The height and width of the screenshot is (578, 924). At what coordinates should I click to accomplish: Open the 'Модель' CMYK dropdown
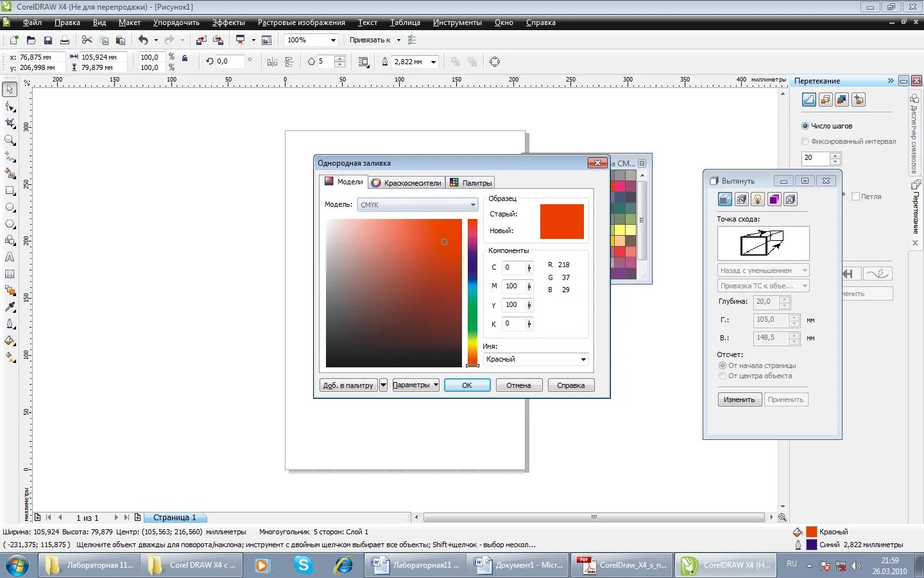417,205
